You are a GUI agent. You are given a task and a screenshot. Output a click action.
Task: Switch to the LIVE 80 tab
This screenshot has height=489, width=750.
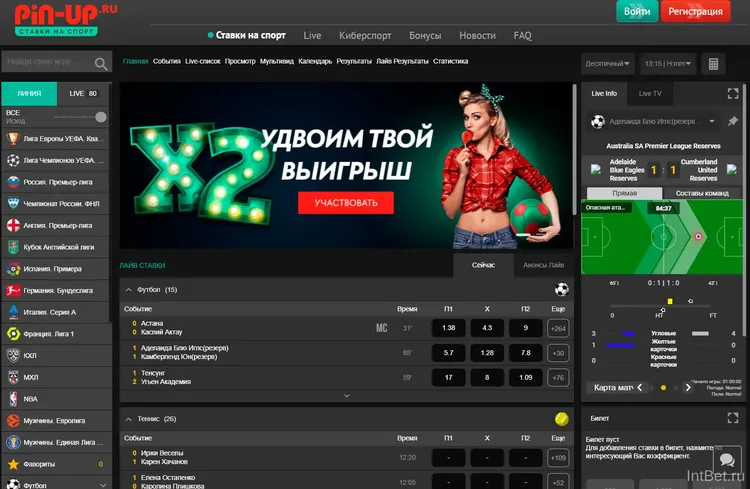pos(83,94)
